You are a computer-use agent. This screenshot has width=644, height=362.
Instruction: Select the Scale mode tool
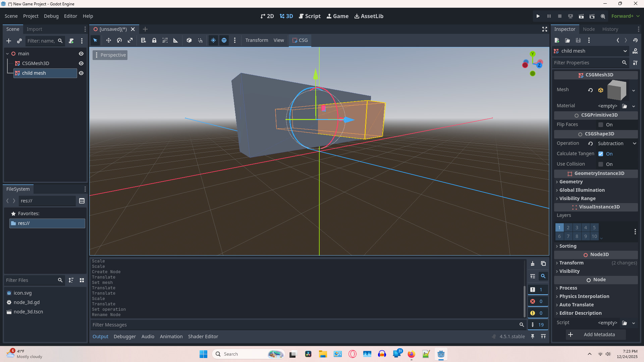[x=130, y=40]
